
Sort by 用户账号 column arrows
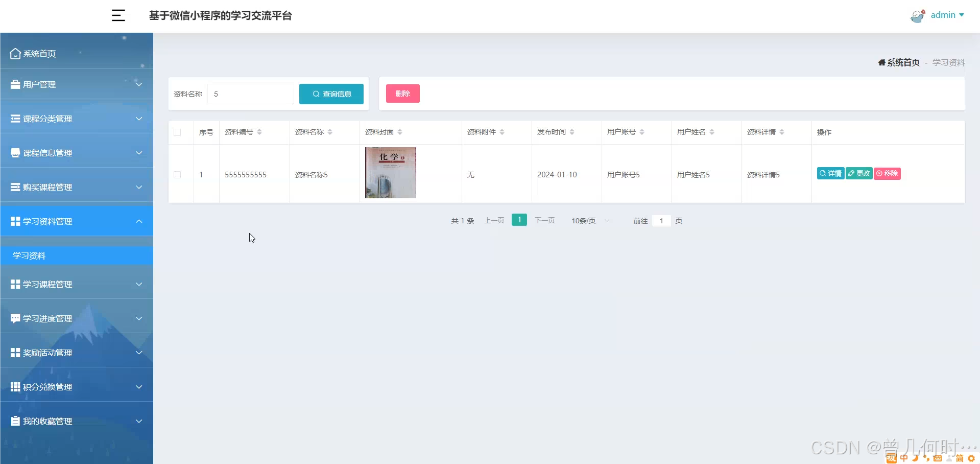[642, 132]
